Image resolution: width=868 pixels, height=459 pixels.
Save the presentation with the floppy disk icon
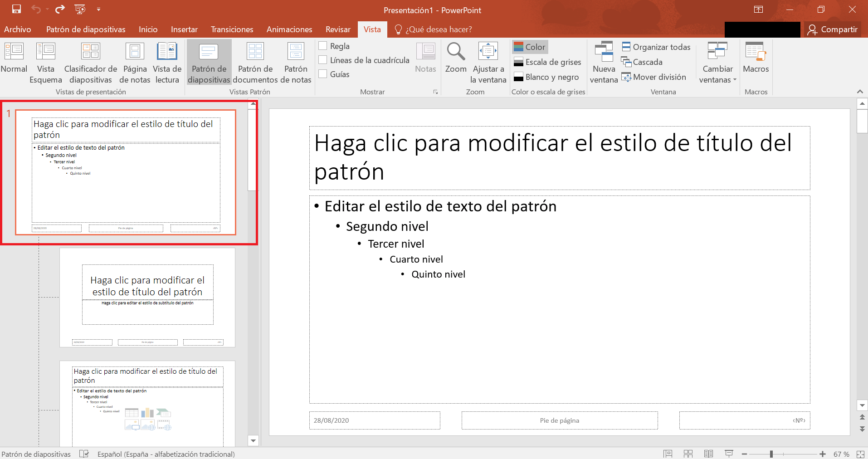[x=16, y=9]
